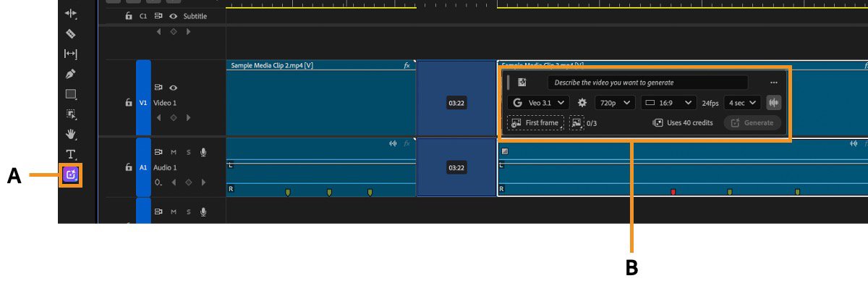This screenshot has height=281, width=868.
Task: Select the Rectangle tool
Action: pyautogui.click(x=71, y=94)
